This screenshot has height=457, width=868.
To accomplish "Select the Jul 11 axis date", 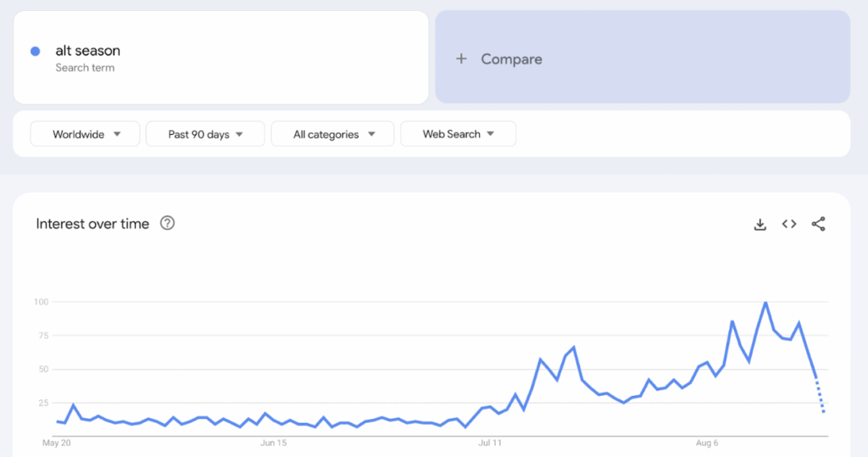I will [490, 443].
